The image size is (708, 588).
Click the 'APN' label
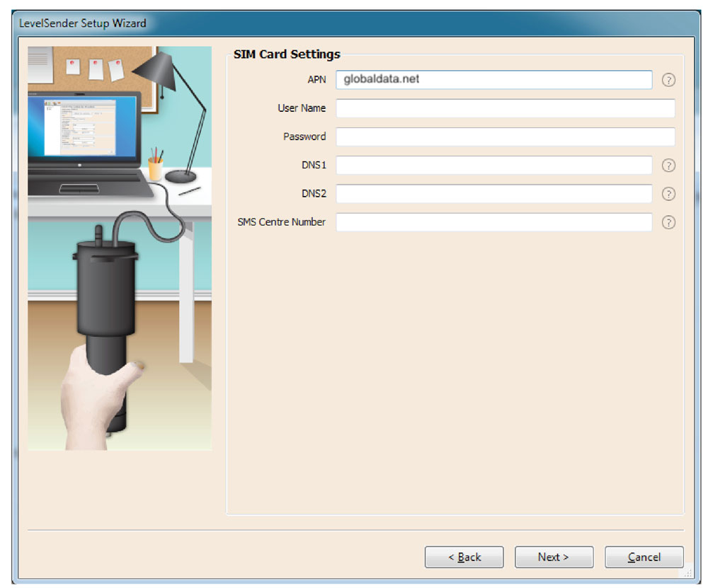tap(316, 80)
